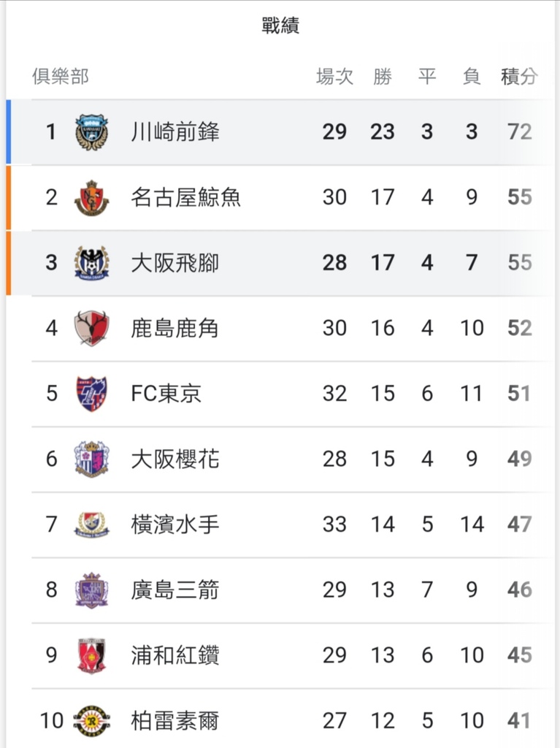Image resolution: width=560 pixels, height=748 pixels.
Task: Select the 戰績 heading tab
Action: (280, 26)
